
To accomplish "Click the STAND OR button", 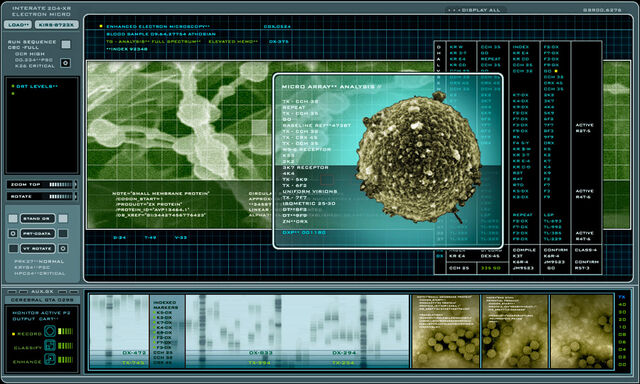I will pyautogui.click(x=37, y=219).
